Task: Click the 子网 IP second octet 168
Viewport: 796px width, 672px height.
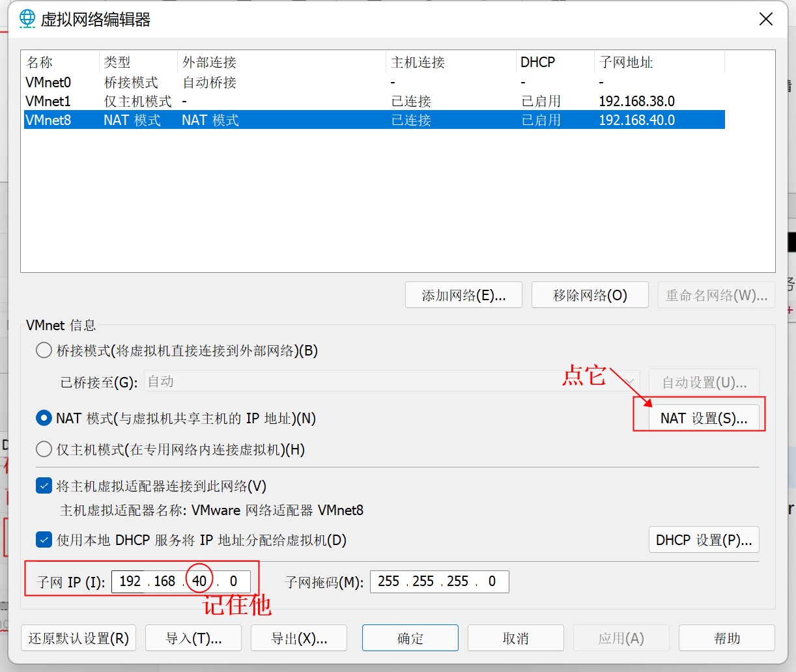Action: [x=165, y=581]
